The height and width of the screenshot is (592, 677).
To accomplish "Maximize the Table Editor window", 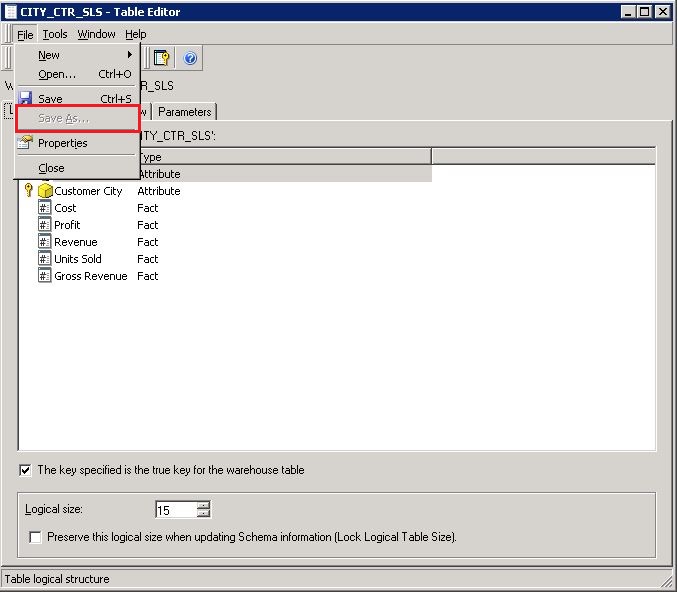I will coord(644,12).
